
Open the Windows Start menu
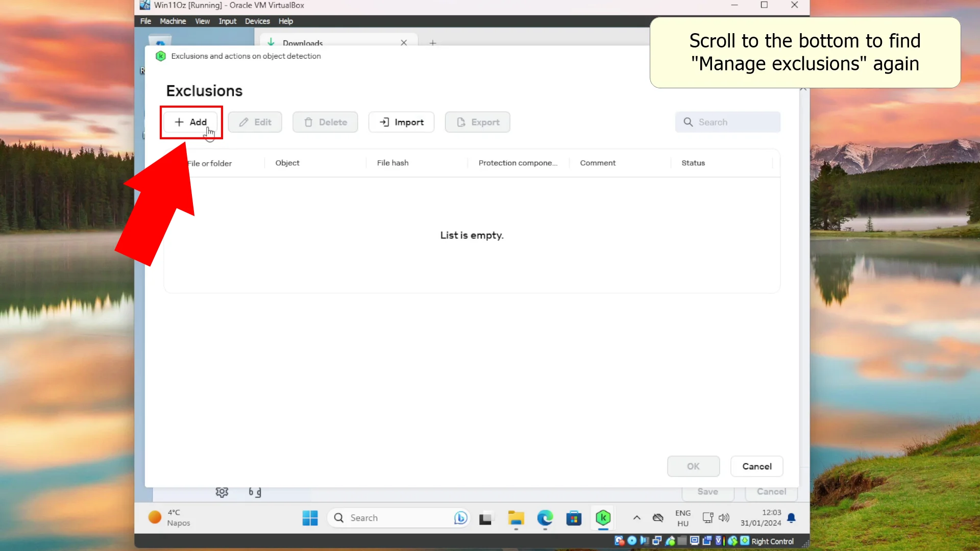pos(310,518)
